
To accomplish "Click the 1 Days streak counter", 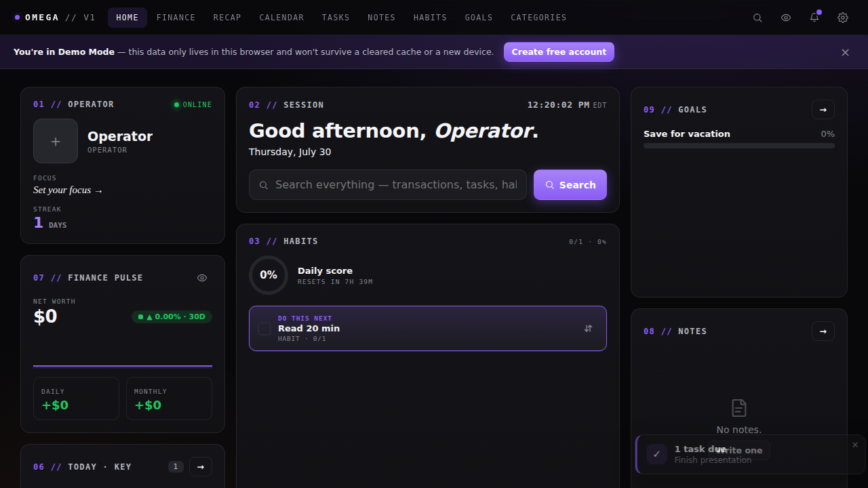I will (x=50, y=223).
